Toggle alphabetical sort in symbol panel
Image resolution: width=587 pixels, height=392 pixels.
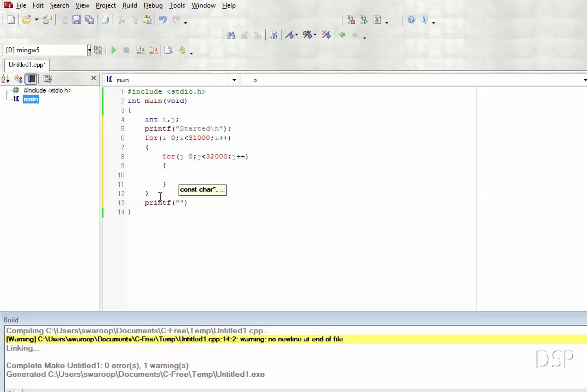pos(5,79)
